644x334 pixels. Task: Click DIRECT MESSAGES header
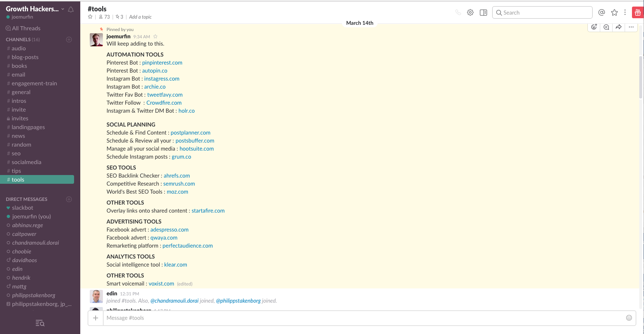pyautogui.click(x=27, y=199)
